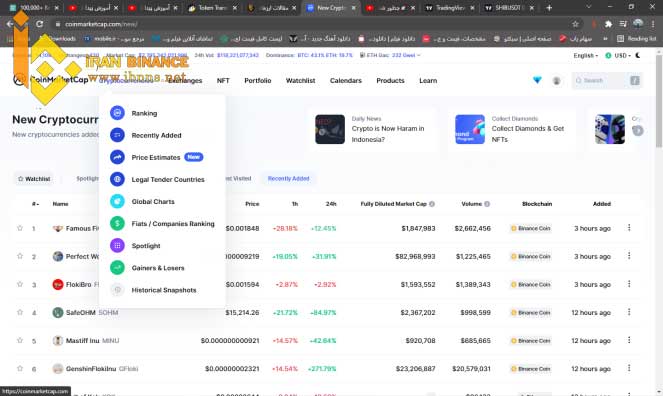Open more options for row 1

(x=629, y=227)
